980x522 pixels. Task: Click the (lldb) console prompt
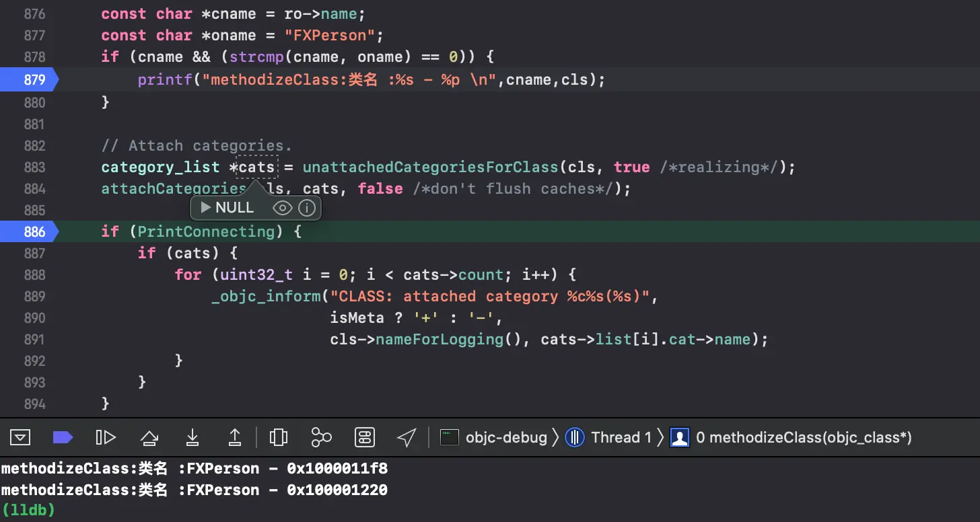coord(28,511)
